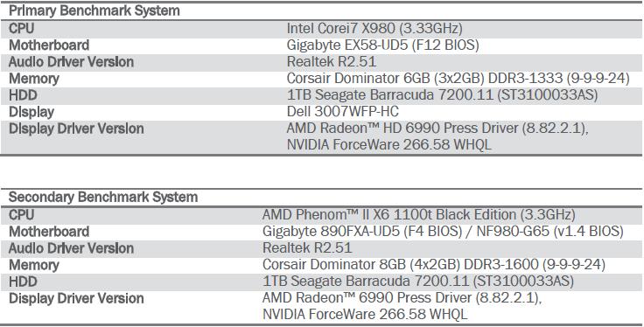644x327 pixels.
Task: Select the Gigabyte EX58-UD5 motherboard value
Action: 382,45
